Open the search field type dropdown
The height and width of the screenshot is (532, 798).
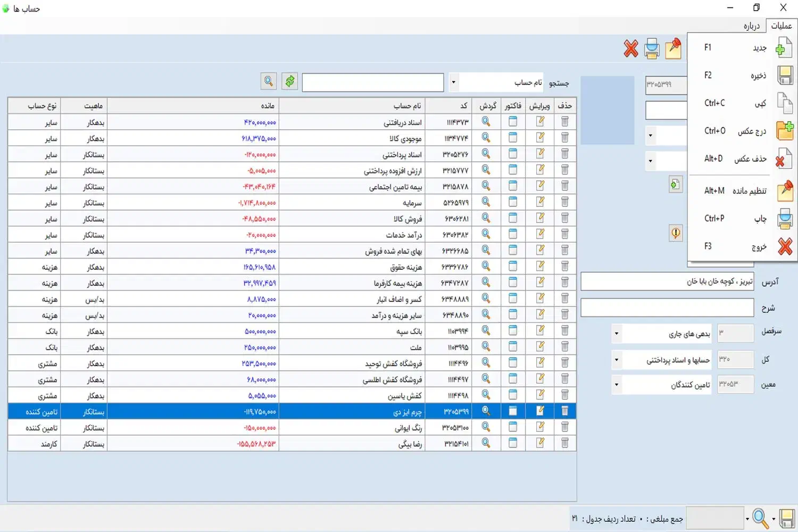pyautogui.click(x=453, y=82)
